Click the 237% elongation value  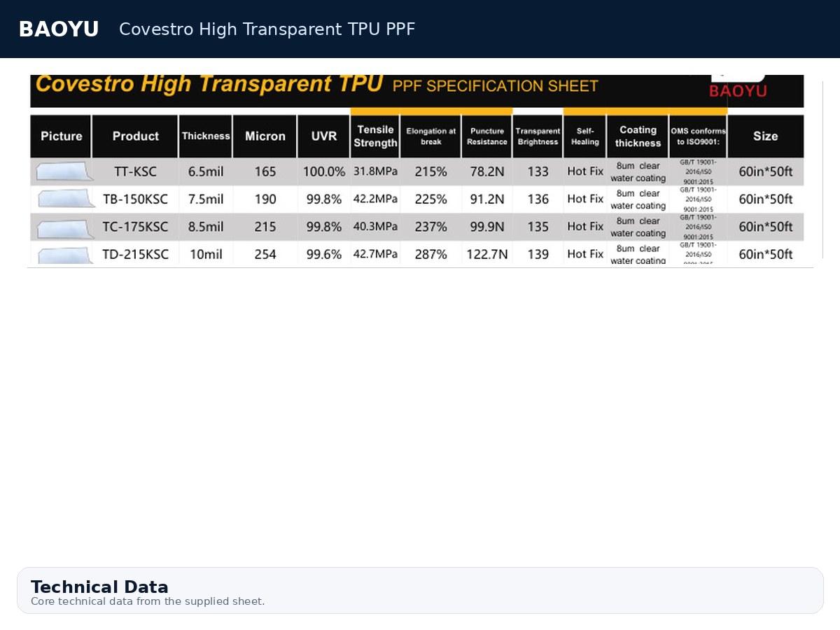click(x=430, y=227)
